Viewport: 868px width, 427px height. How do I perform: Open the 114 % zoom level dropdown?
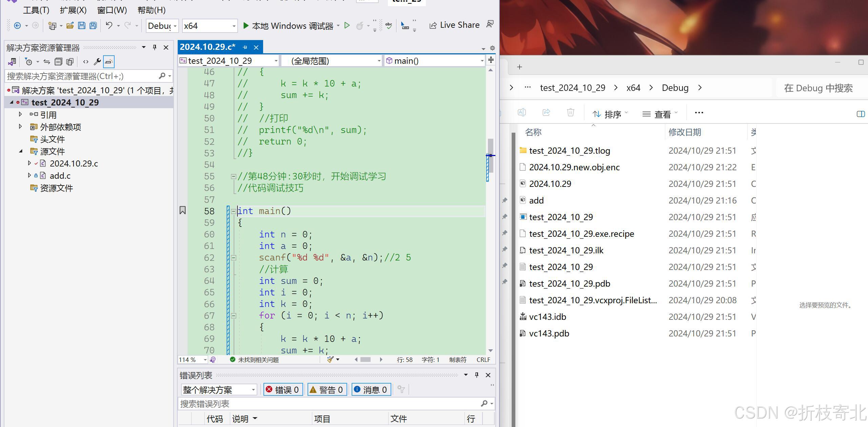tap(193, 360)
